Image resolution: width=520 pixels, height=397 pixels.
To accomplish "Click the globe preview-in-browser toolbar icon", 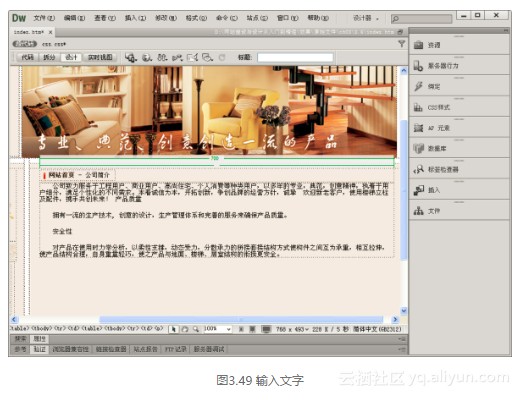I will (x=147, y=58).
